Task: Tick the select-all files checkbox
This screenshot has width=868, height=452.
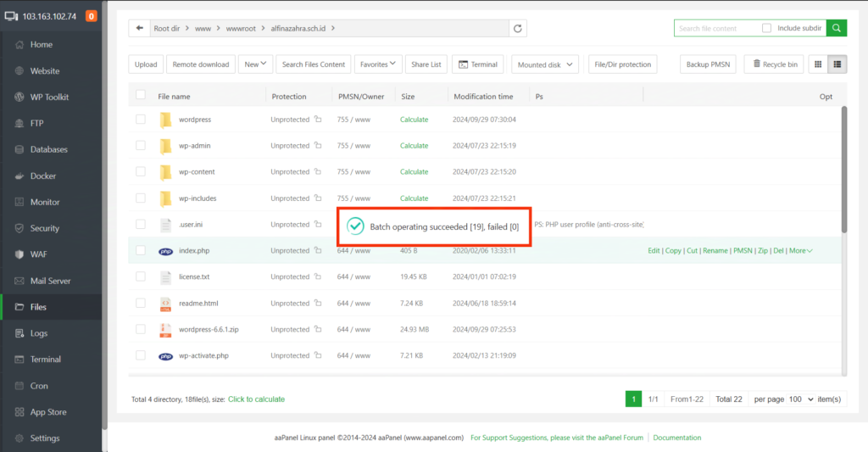Action: [141, 96]
